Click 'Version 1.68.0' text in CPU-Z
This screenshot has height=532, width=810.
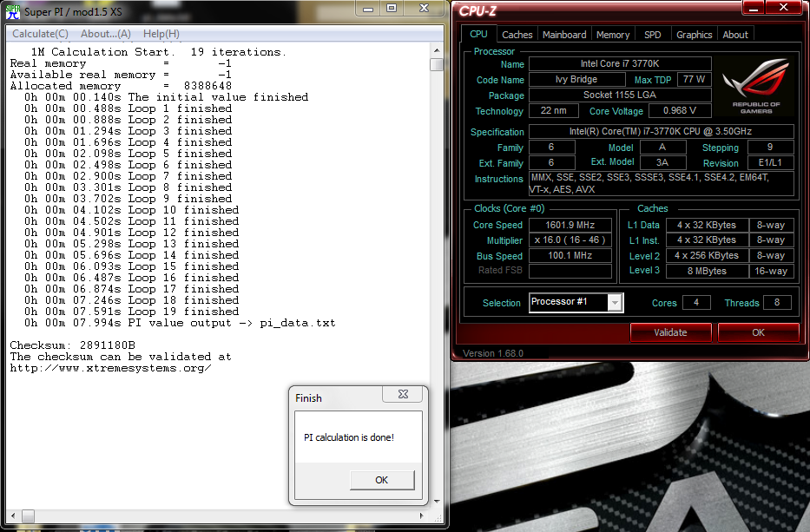click(493, 353)
